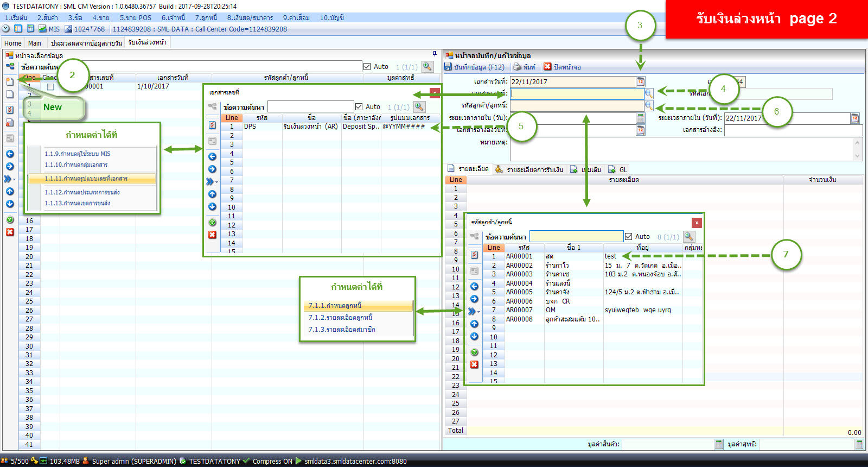The width and height of the screenshot is (868, 467).
Task: Click the lookup magnifier beside the document number field
Action: 649,93
